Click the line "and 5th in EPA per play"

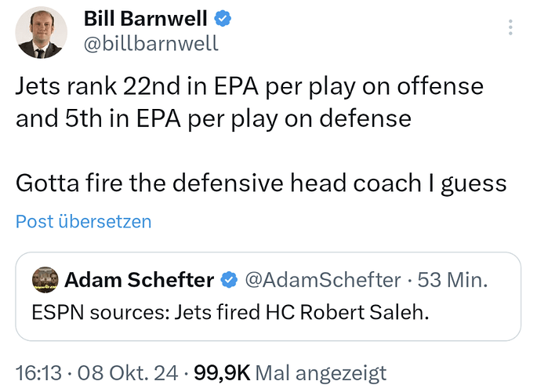tap(213, 118)
